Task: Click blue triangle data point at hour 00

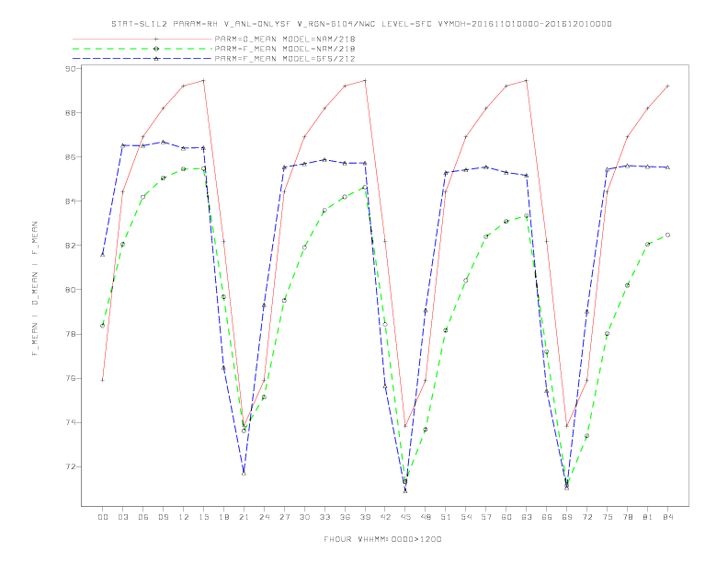Action: (x=103, y=255)
